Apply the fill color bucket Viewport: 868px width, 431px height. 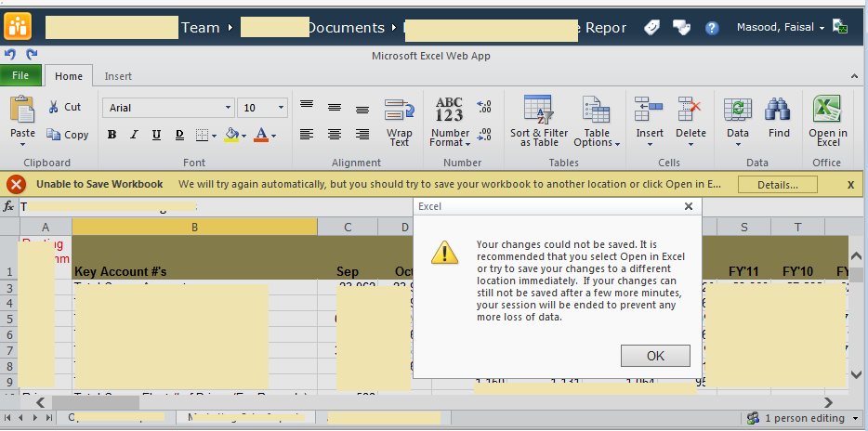[x=232, y=135]
